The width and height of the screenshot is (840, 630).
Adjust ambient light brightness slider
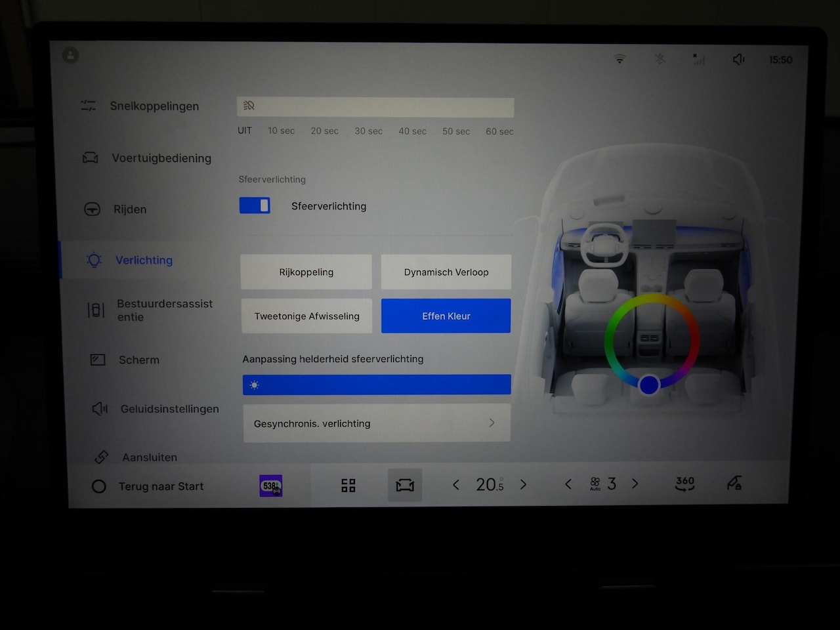coord(377,385)
